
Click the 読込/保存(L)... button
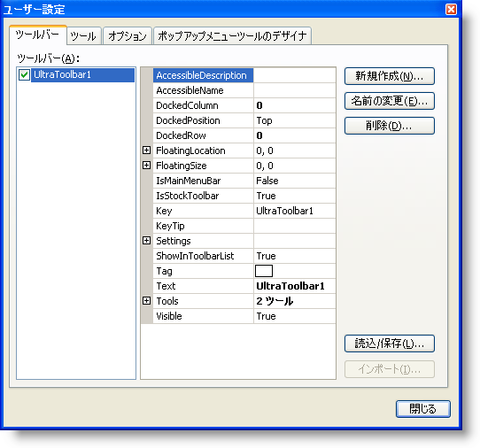pyautogui.click(x=390, y=344)
